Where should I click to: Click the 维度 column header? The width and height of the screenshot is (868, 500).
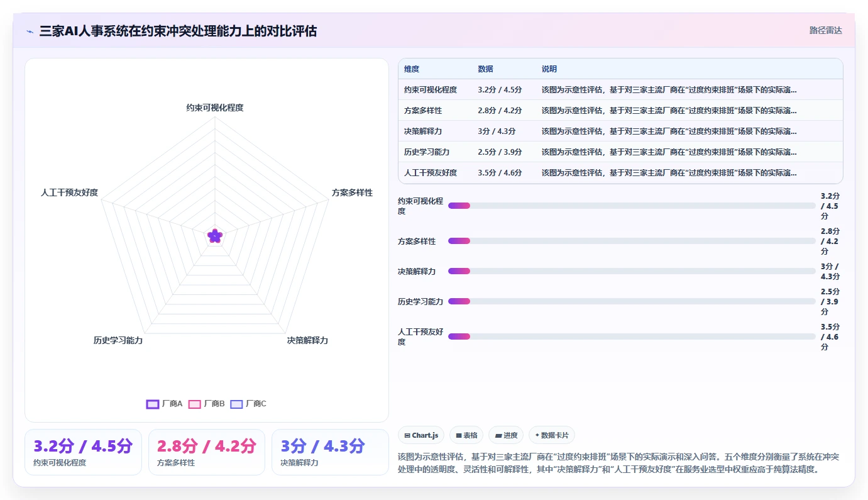(x=412, y=69)
